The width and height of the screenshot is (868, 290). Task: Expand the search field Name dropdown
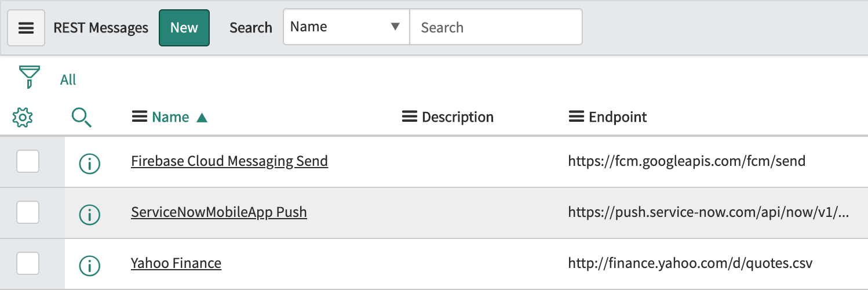346,27
